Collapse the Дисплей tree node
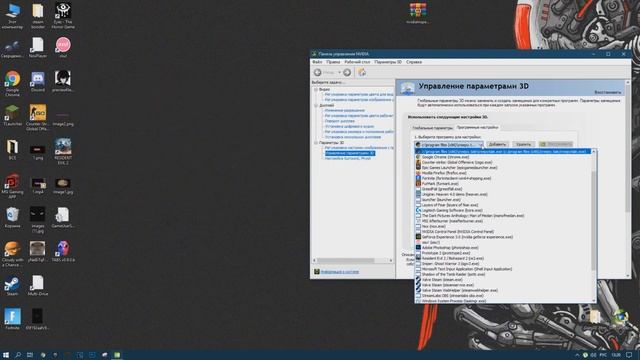This screenshot has width=640, height=360. pos(316,105)
